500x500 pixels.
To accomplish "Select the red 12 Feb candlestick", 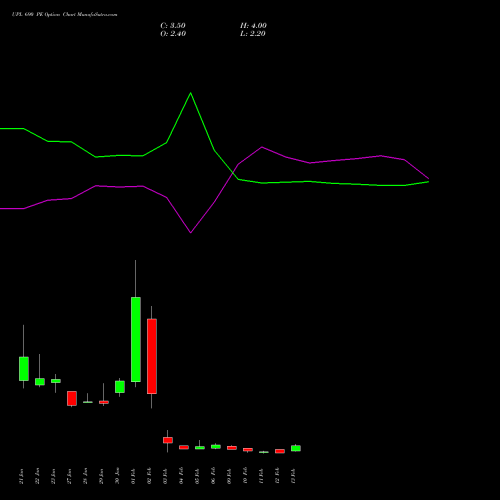I will 280,451.
